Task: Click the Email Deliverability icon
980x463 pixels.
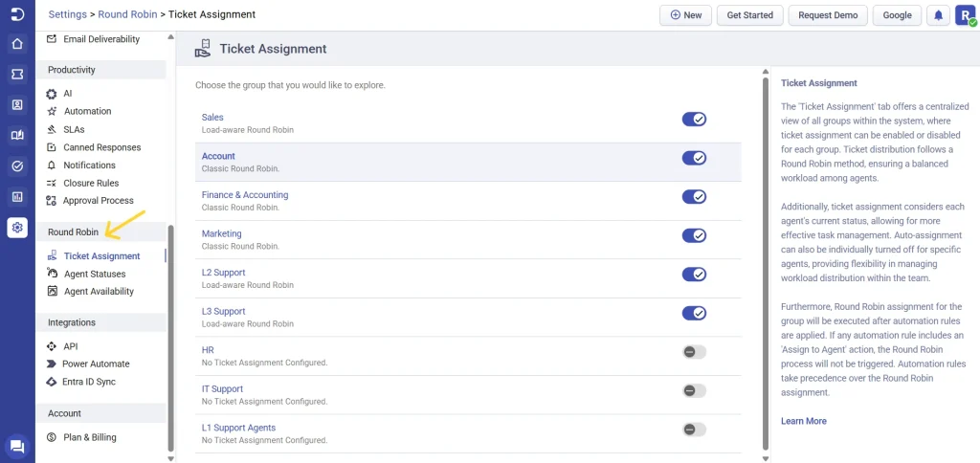Action: tap(52, 38)
